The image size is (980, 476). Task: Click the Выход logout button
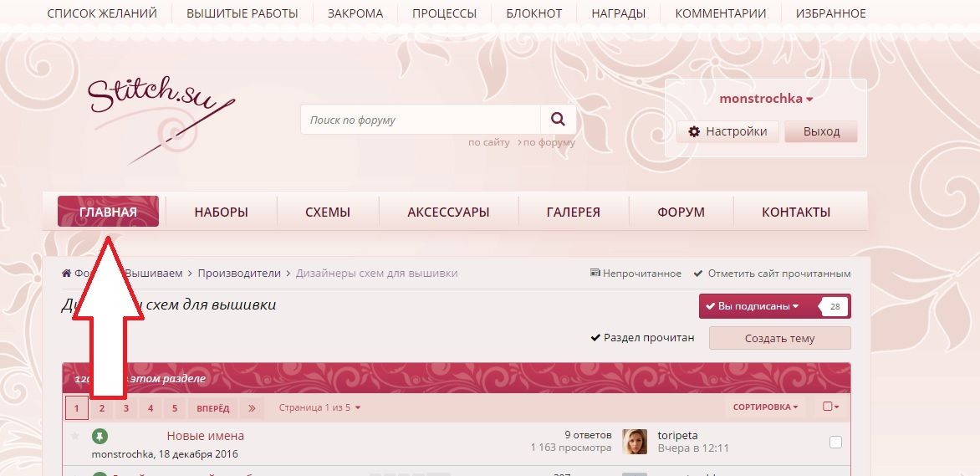tap(821, 131)
